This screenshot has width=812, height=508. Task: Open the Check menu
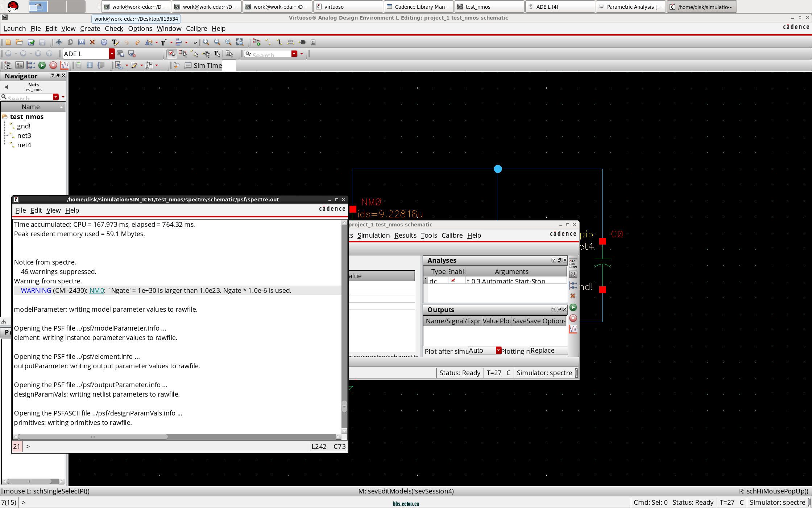(x=114, y=28)
